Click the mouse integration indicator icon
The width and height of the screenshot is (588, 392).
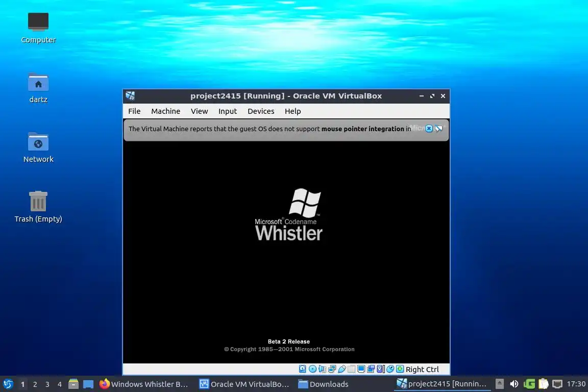[390, 369]
